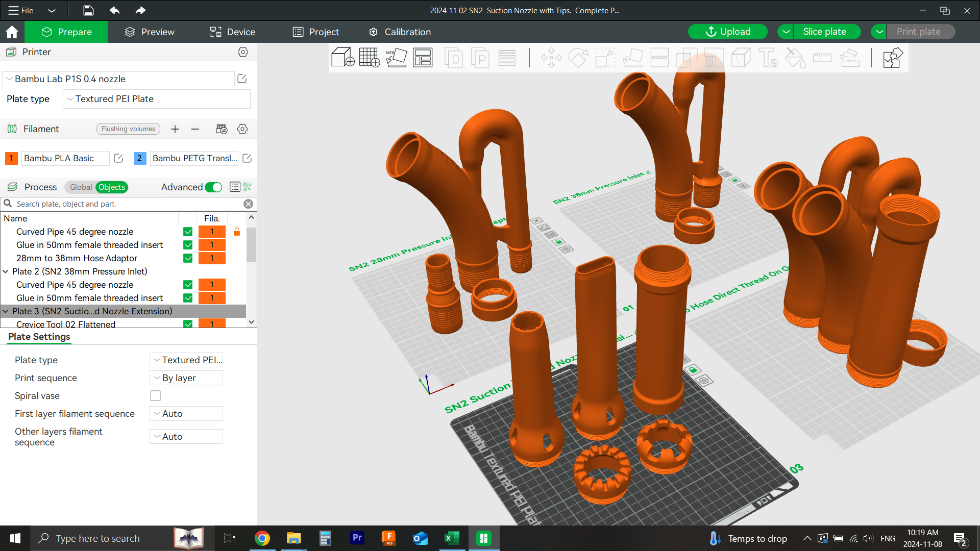Disable Advanced process settings toggle

tap(213, 187)
